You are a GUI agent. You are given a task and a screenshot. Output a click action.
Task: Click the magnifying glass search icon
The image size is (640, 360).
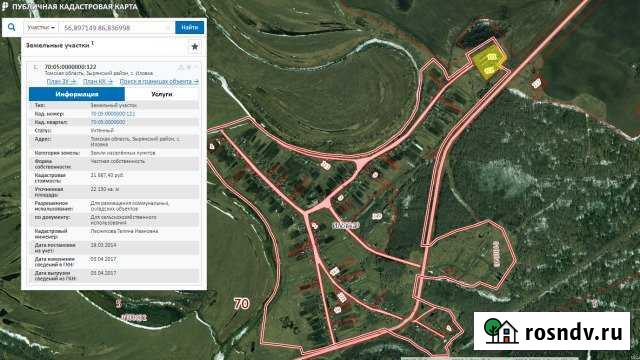pos(11,27)
